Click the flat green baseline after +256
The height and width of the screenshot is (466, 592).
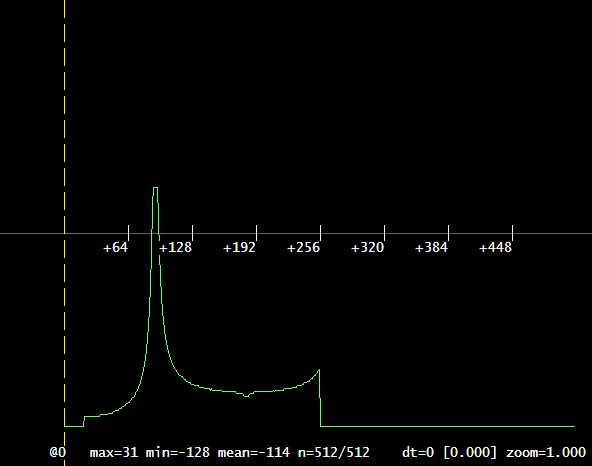click(448, 426)
